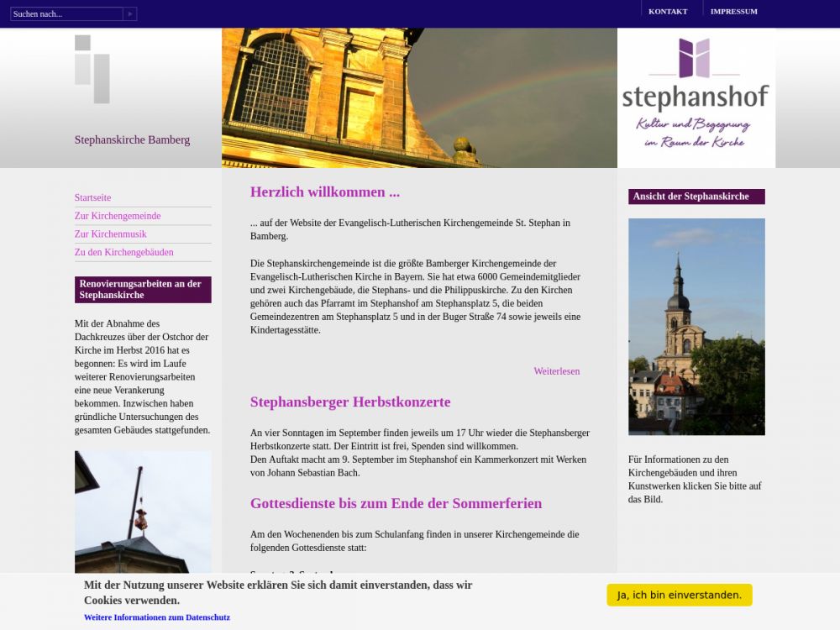The width and height of the screenshot is (840, 630).
Task: Click the Weiterlesen link
Action: click(556, 371)
